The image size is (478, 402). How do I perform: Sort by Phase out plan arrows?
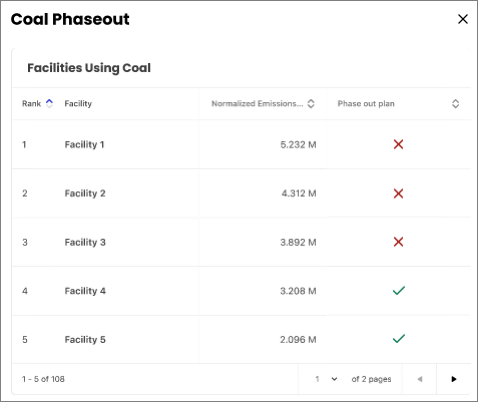(455, 104)
